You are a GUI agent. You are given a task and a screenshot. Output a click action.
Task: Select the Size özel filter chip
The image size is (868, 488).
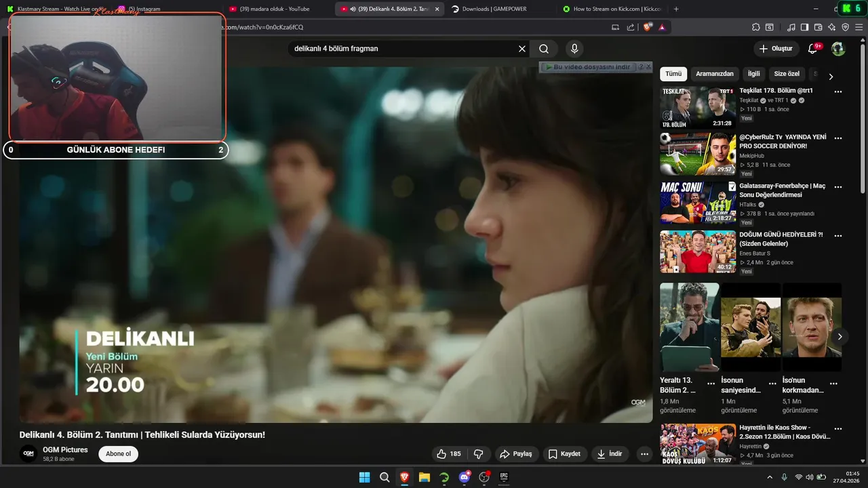787,74
